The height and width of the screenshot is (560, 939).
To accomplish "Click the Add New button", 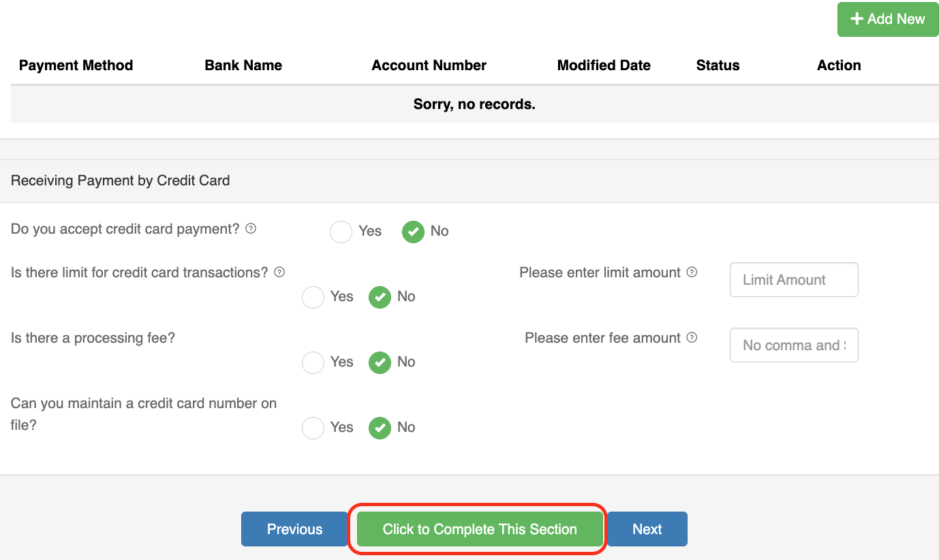I will tap(887, 19).
